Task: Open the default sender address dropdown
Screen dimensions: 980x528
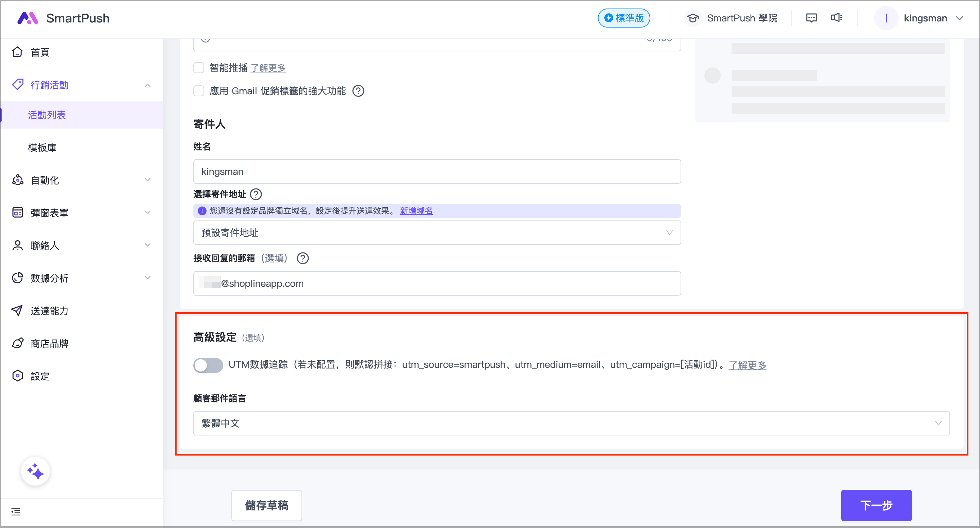Action: [x=437, y=233]
